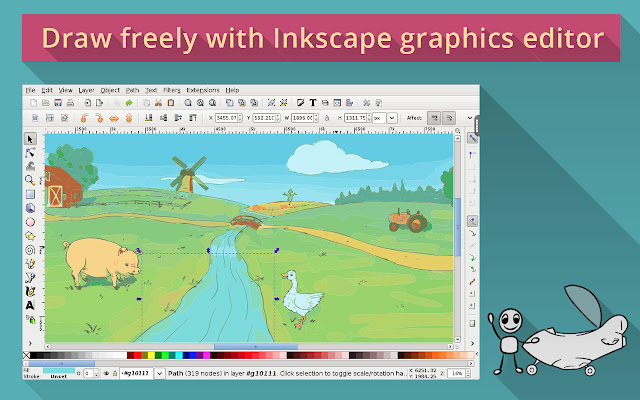Select the Spiral tool
Image resolution: width=640 pixels, height=400 pixels.
pos(30,250)
